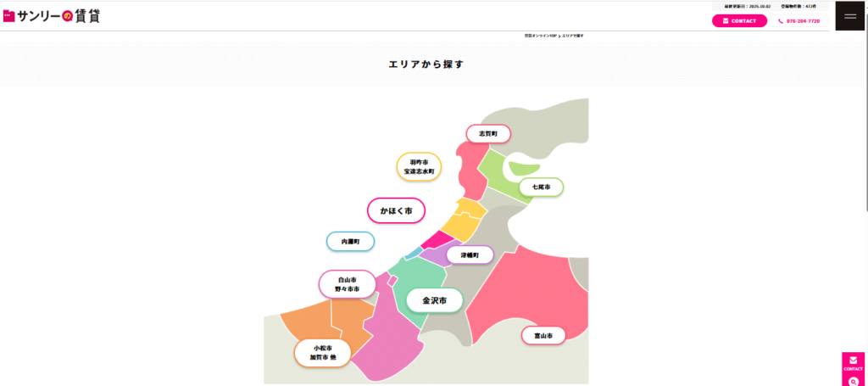
Task: Select the 金沢市 area label
Action: [x=434, y=300]
